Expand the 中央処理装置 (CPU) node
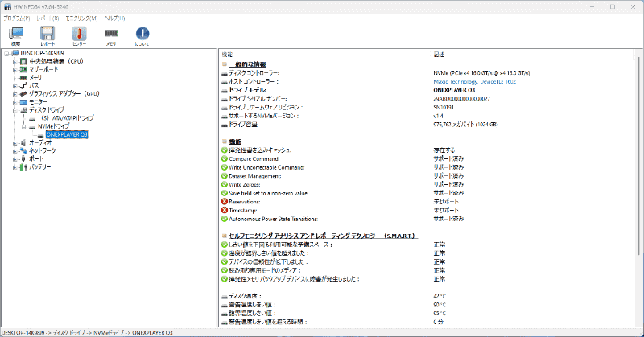644x337 pixels. (x=14, y=62)
